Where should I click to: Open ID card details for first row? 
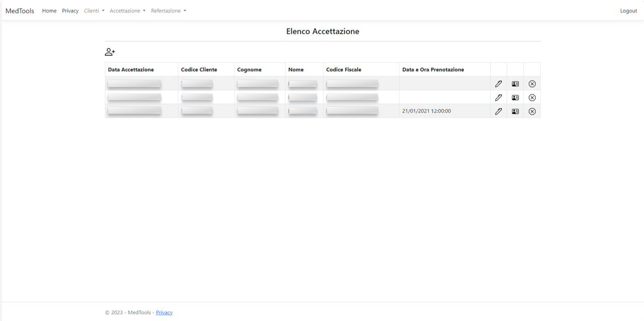[515, 84]
